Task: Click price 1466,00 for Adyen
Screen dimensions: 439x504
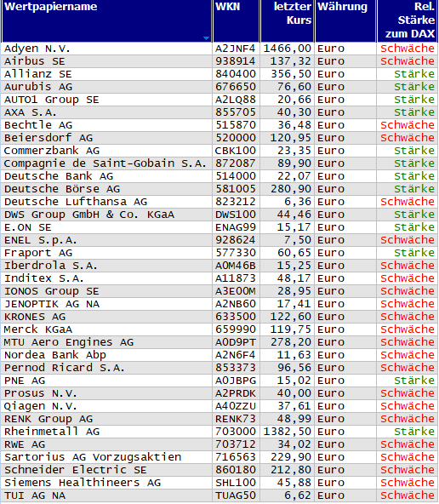Action: pos(288,49)
